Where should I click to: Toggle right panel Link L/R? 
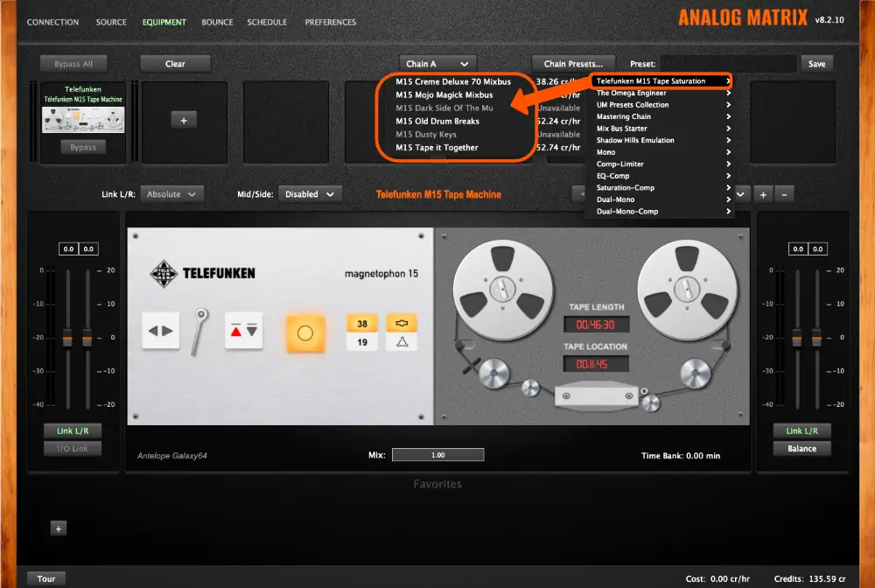[x=801, y=430]
